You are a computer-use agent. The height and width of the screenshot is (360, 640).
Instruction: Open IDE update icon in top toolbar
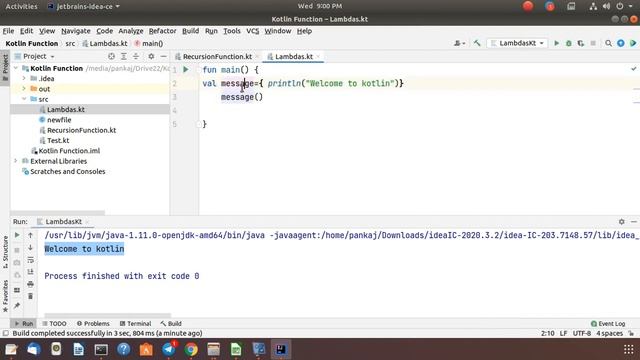tap(621, 43)
